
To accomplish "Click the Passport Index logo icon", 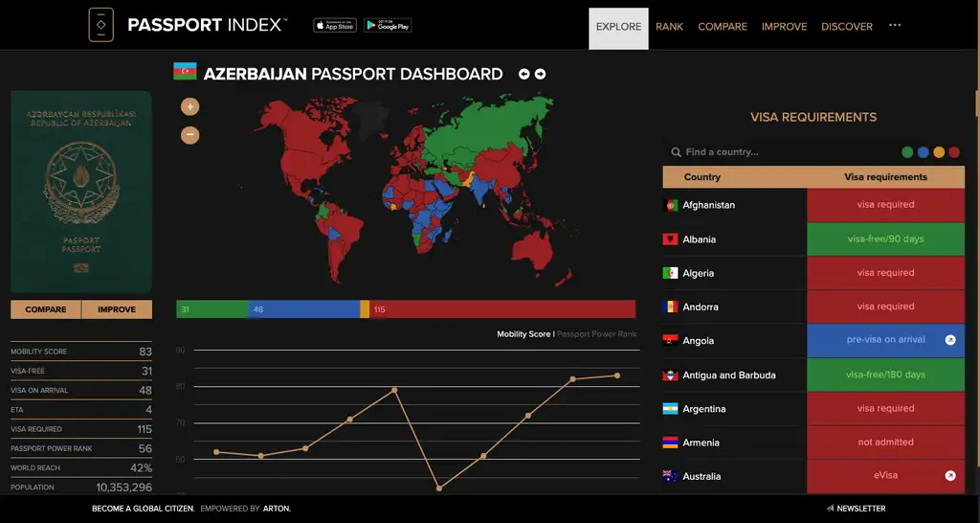I will coord(101,25).
